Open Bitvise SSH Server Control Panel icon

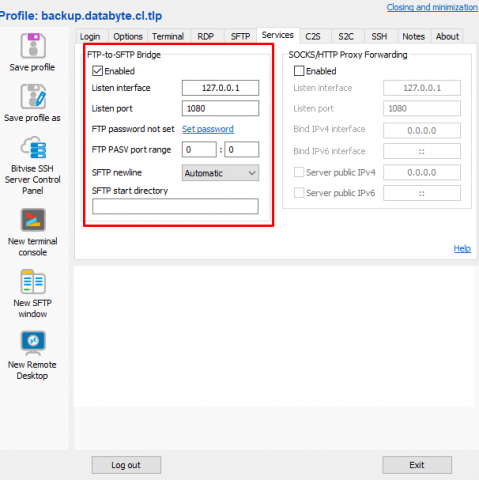coord(33,147)
